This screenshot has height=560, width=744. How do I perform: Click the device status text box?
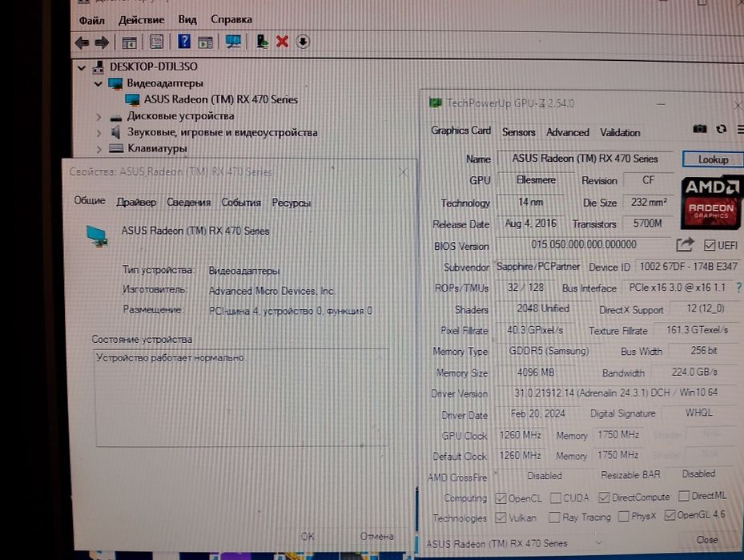coord(242,397)
